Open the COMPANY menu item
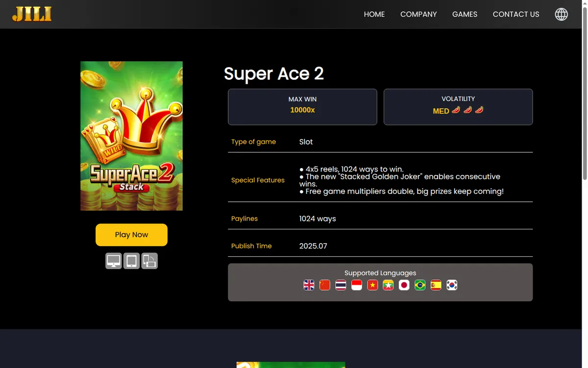588x368 pixels. click(418, 14)
